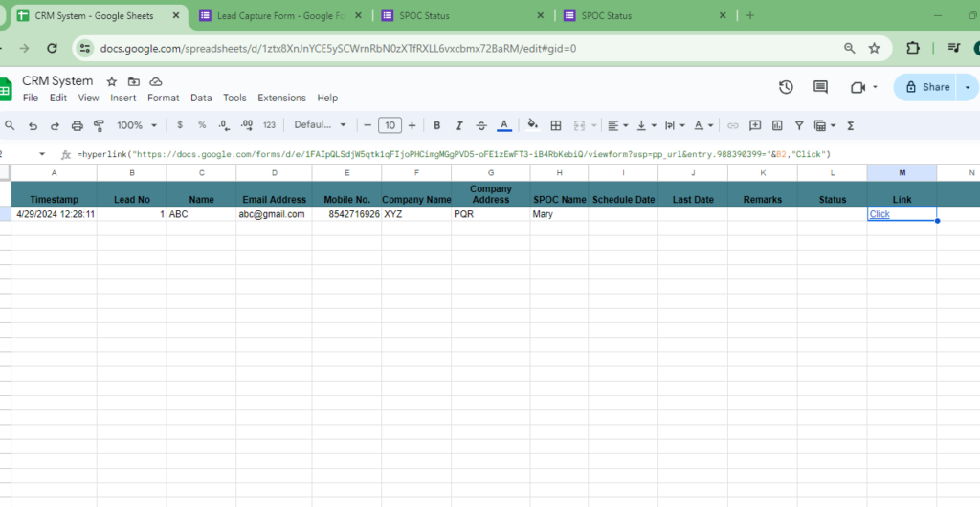Select the Mary SPOC Name cell
Image resolution: width=980 pixels, height=507 pixels.
pos(559,214)
